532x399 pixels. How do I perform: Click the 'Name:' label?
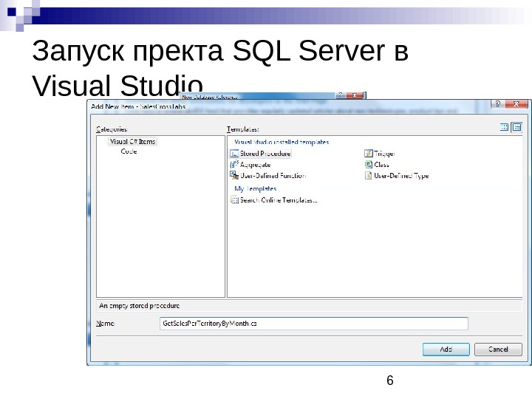click(x=105, y=324)
